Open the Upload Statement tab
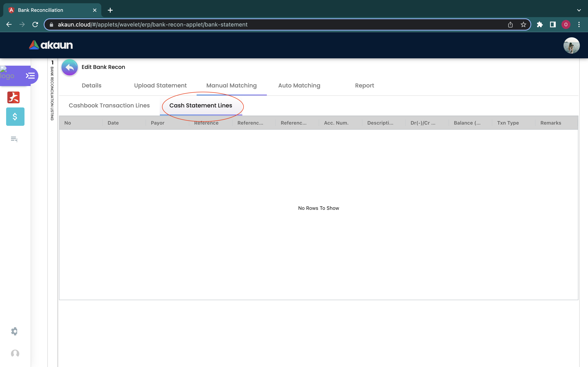The height and width of the screenshot is (367, 588). click(x=160, y=85)
